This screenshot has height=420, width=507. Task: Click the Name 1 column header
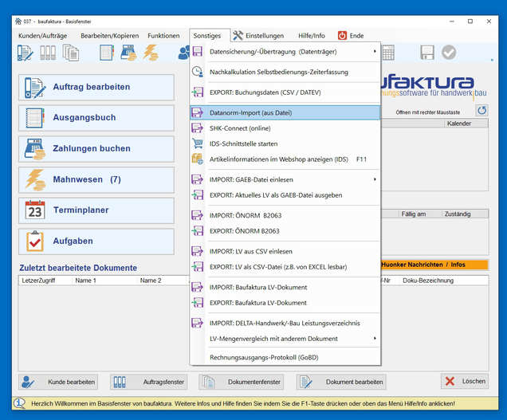point(85,281)
